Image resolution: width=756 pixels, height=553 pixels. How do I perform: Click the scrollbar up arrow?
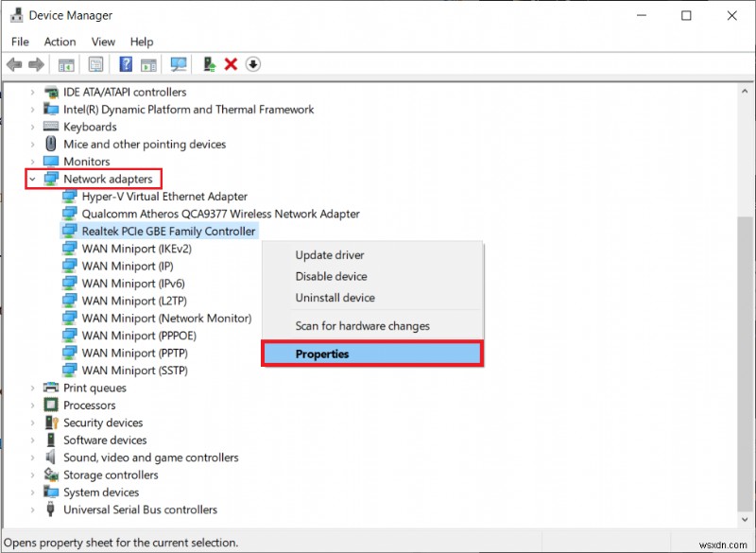[745, 91]
